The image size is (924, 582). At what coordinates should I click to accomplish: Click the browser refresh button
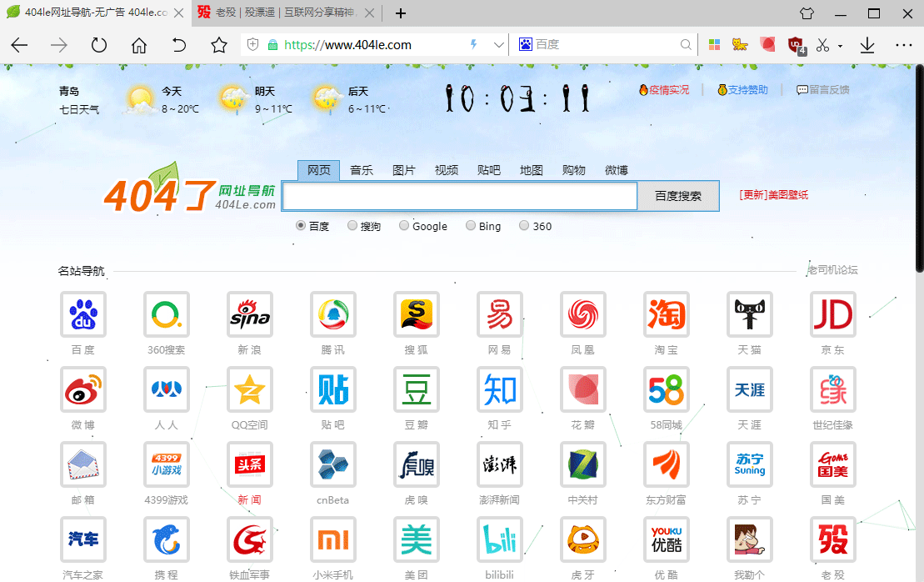(x=99, y=45)
